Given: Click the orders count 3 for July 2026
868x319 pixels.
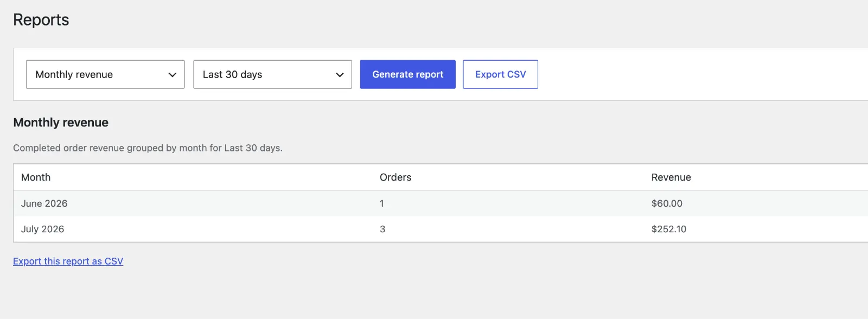Looking at the screenshot, I should (382, 229).
